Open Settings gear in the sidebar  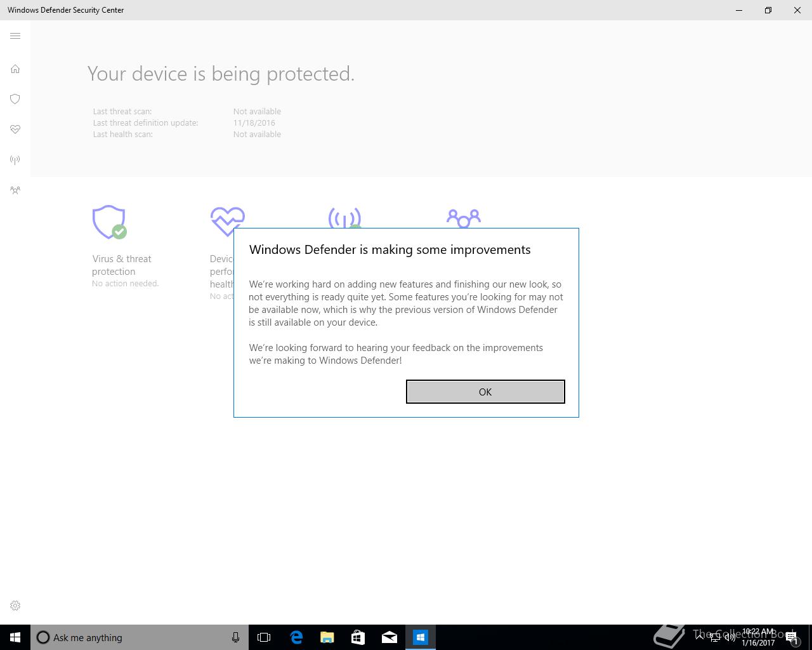(15, 606)
